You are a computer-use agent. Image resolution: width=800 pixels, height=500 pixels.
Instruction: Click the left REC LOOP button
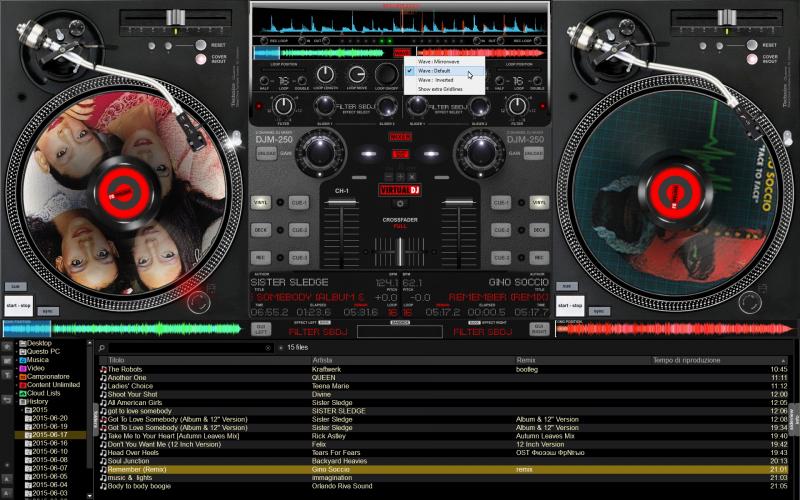coord(264,40)
